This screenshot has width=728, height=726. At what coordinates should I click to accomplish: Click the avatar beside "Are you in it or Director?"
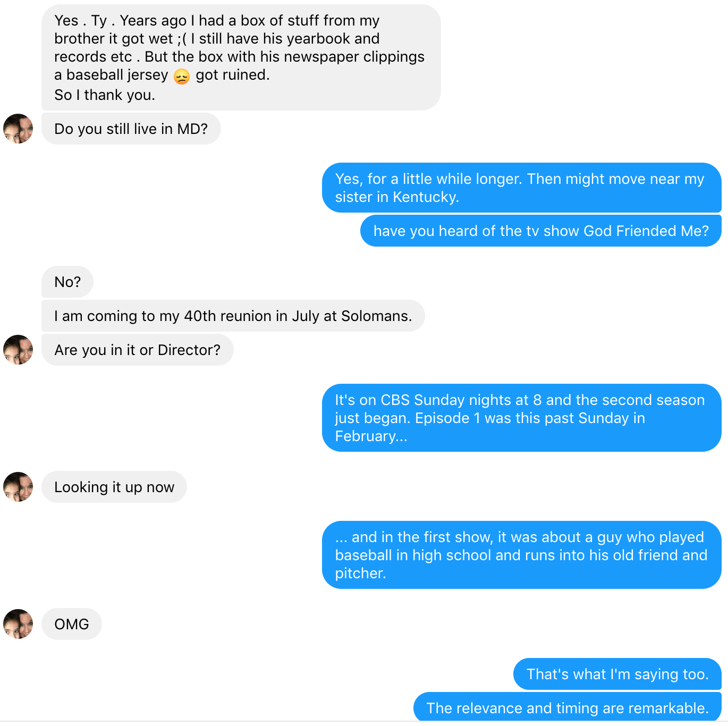(18, 350)
